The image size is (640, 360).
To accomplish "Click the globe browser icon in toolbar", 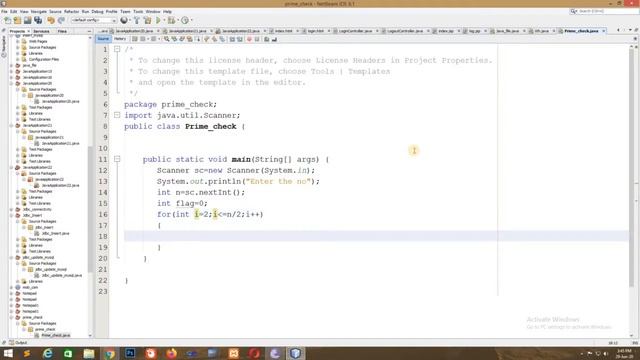I will (x=124, y=20).
